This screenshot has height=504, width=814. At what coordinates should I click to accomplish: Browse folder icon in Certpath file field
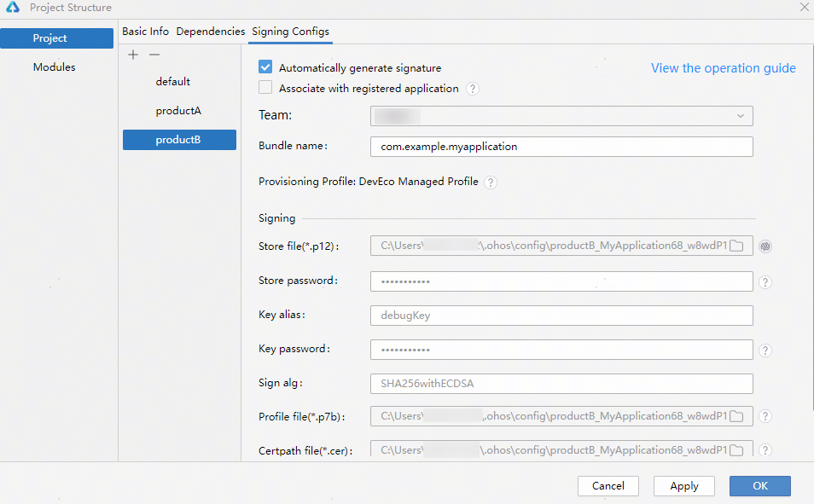point(737,450)
